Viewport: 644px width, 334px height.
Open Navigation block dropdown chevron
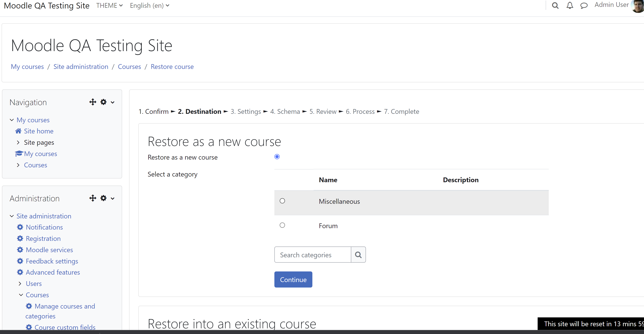[113, 102]
